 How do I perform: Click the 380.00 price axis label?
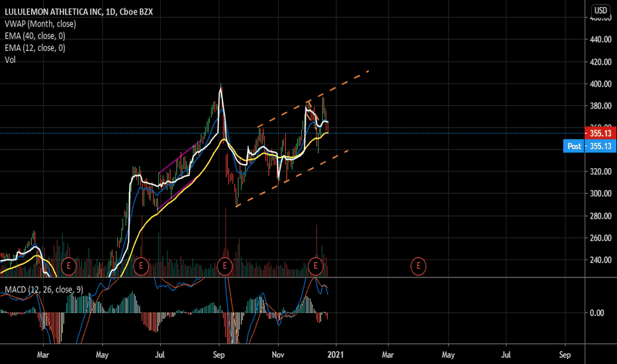point(600,106)
